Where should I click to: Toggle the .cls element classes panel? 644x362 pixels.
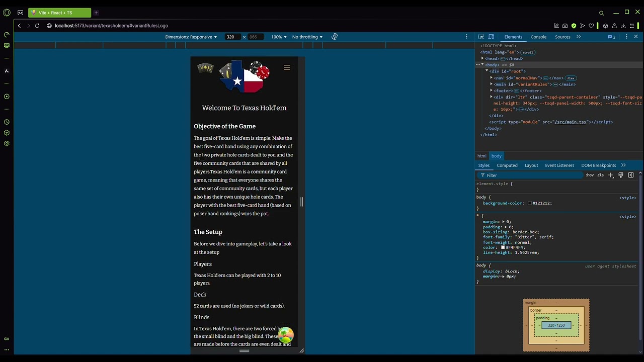point(600,175)
